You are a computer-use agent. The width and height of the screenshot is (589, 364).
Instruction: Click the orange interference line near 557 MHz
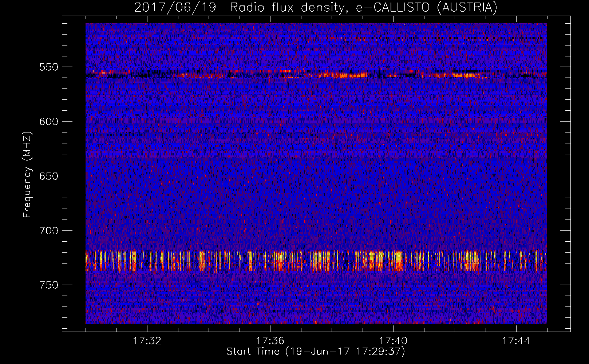click(316, 75)
